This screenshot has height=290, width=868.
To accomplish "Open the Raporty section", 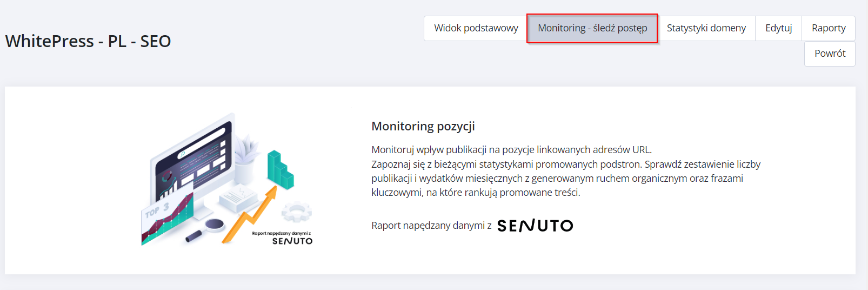I will click(829, 28).
